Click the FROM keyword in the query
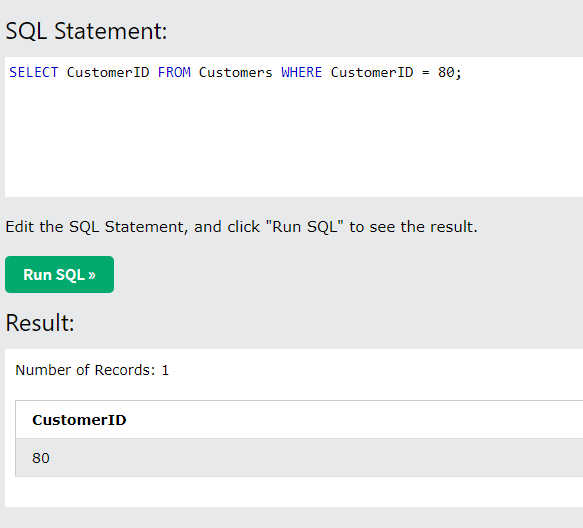The image size is (583, 528). (x=174, y=72)
